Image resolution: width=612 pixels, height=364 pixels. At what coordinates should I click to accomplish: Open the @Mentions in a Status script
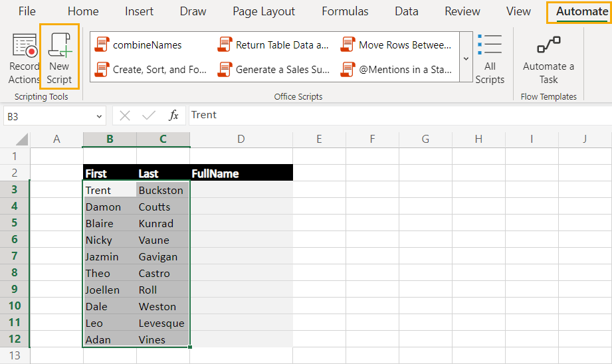396,70
